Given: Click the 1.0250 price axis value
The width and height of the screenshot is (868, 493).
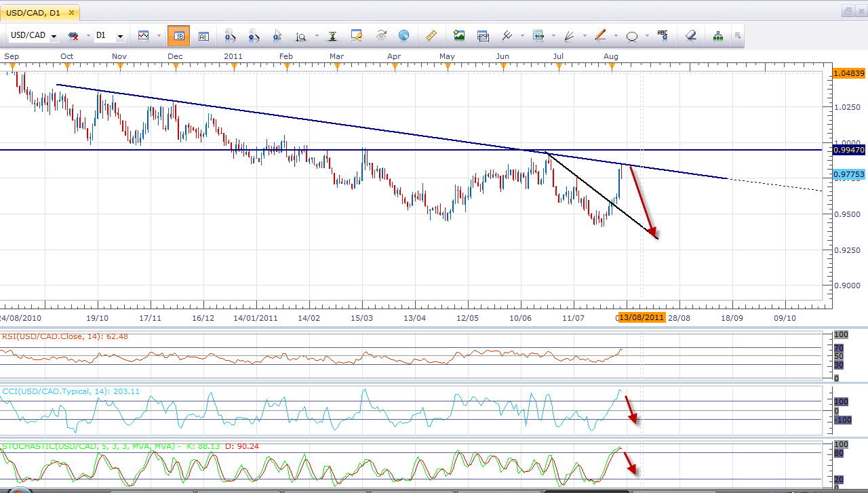Looking at the screenshot, I should pos(848,107).
